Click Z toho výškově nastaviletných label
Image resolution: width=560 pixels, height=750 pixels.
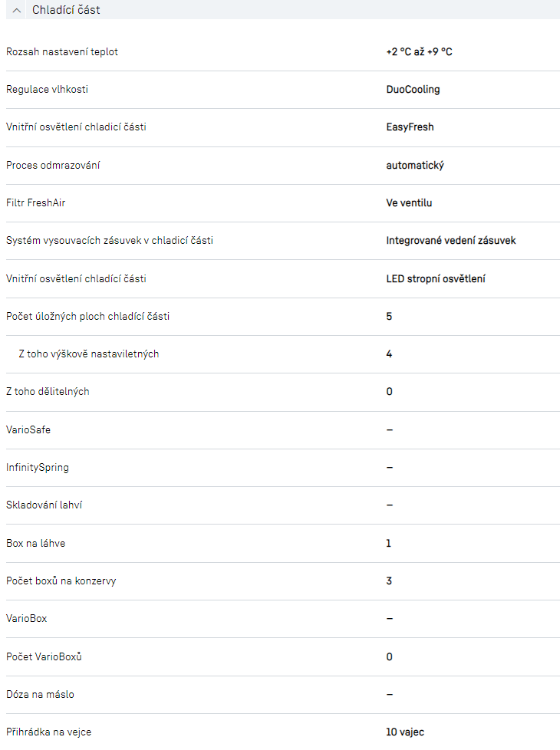pyautogui.click(x=88, y=354)
